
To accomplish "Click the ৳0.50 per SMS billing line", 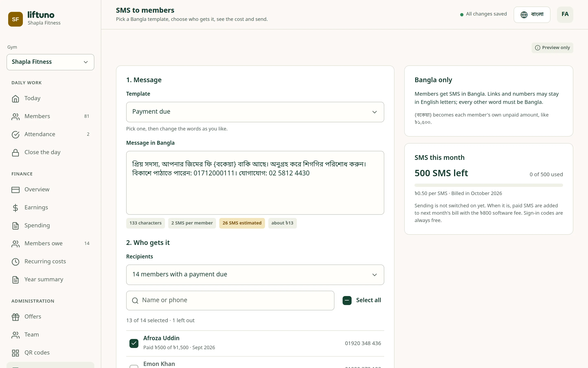I will [x=458, y=193].
